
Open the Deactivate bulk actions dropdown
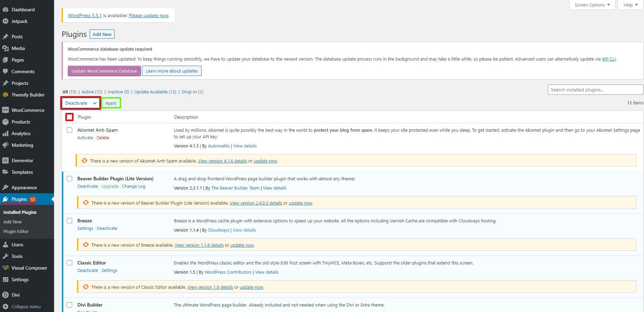pos(80,103)
